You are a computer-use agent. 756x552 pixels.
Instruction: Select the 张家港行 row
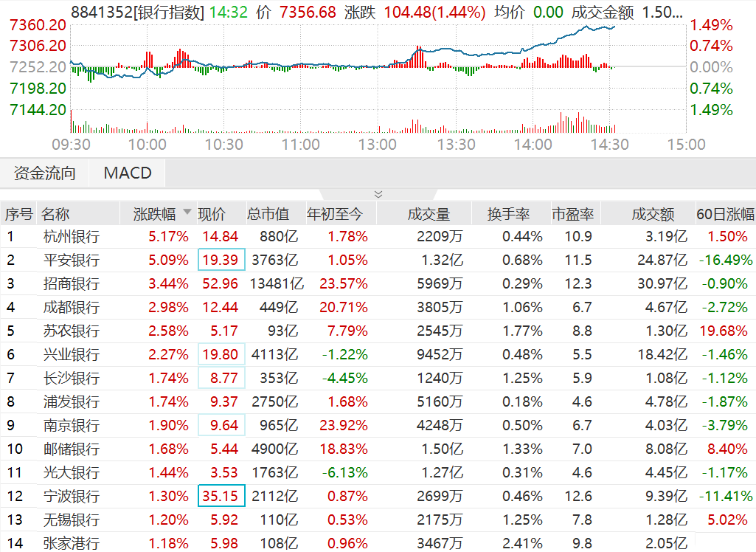click(x=378, y=543)
